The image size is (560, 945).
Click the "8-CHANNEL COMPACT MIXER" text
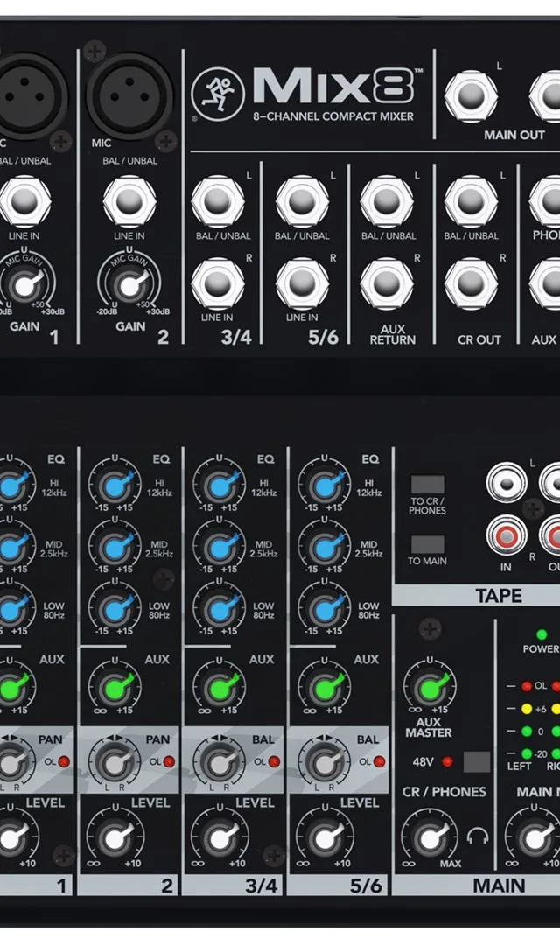(333, 116)
